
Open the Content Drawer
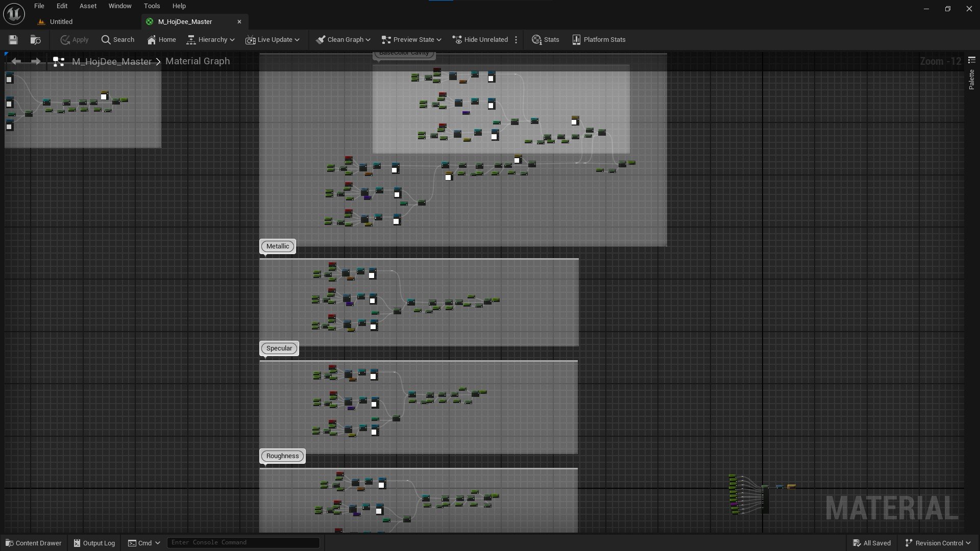tap(33, 543)
